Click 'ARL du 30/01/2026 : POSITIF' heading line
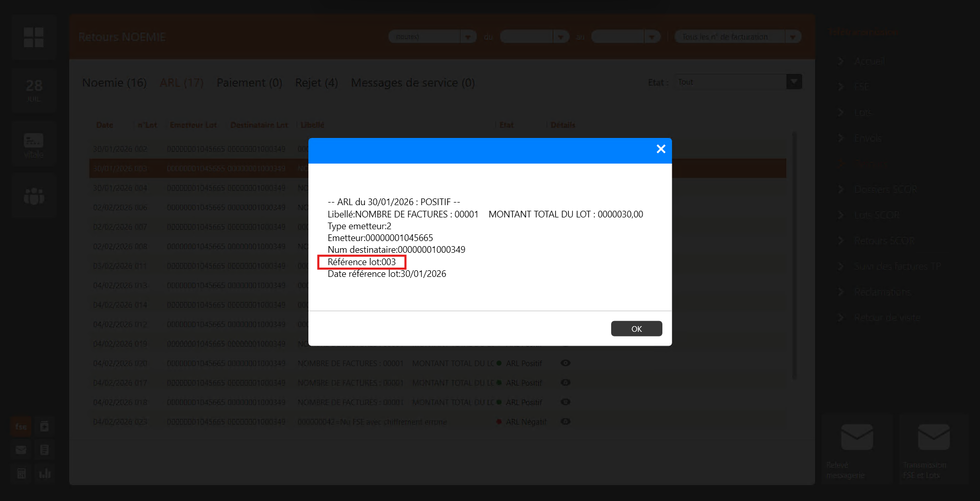The width and height of the screenshot is (980, 501). point(394,202)
